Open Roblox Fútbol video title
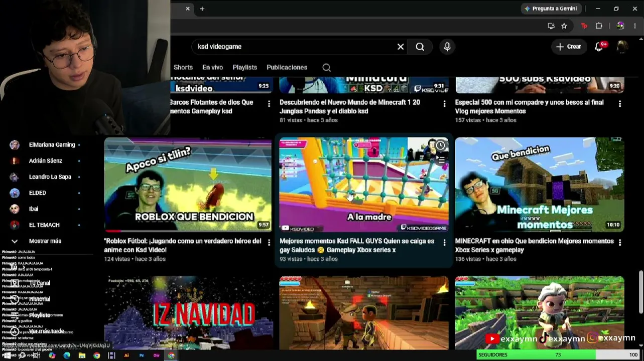Viewport: 644px width, 361px height. [x=183, y=245]
